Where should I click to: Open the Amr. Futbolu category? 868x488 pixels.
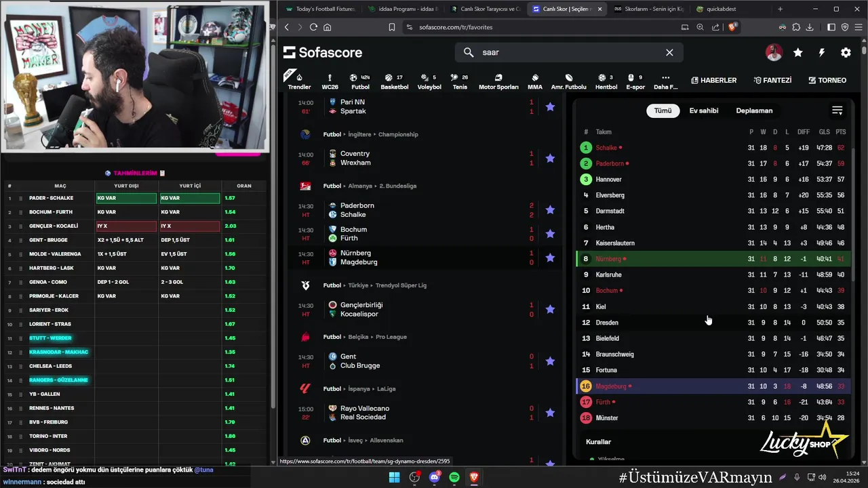click(568, 81)
